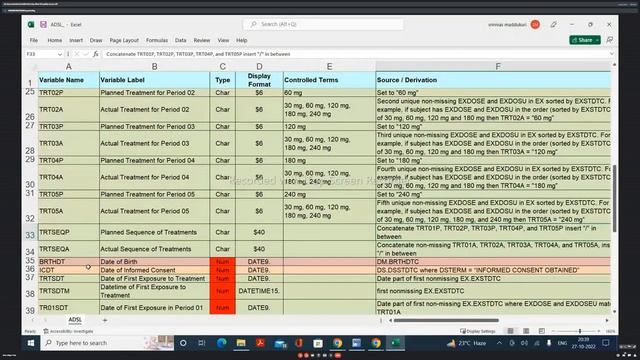Open the Insert ribbon tab
Viewport: 640px width, 360px height.
pyautogui.click(x=76, y=40)
